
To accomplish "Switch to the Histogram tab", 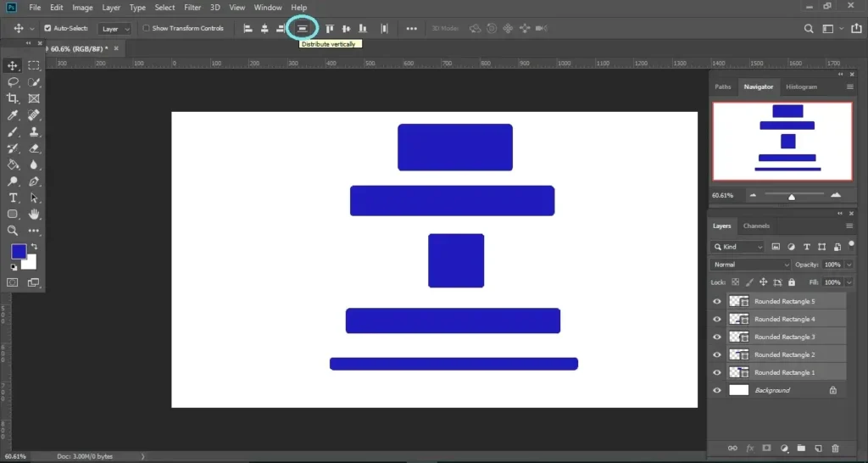I will point(801,87).
